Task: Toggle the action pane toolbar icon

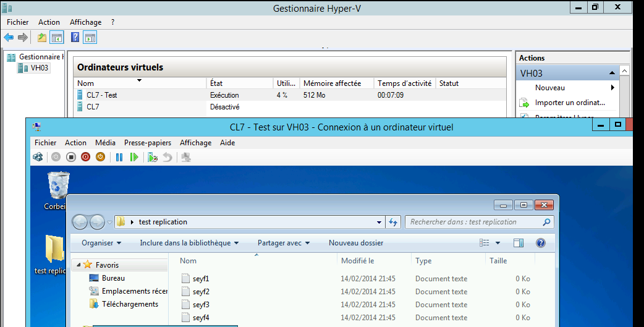Action: tap(90, 37)
